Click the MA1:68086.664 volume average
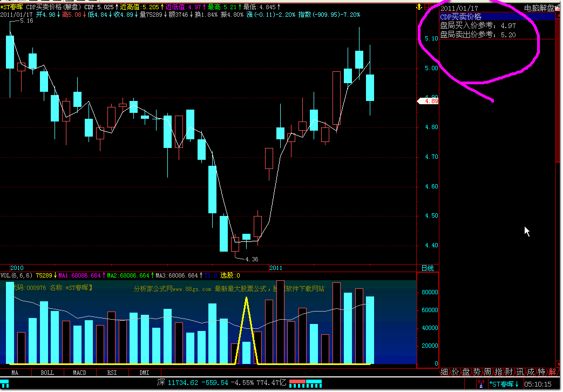 point(79,275)
